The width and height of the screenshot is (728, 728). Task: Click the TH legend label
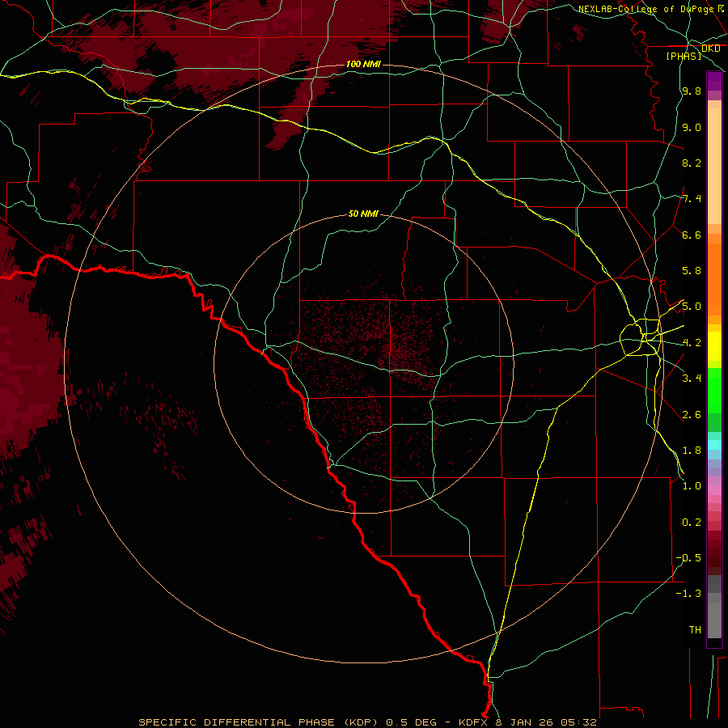pos(695,630)
